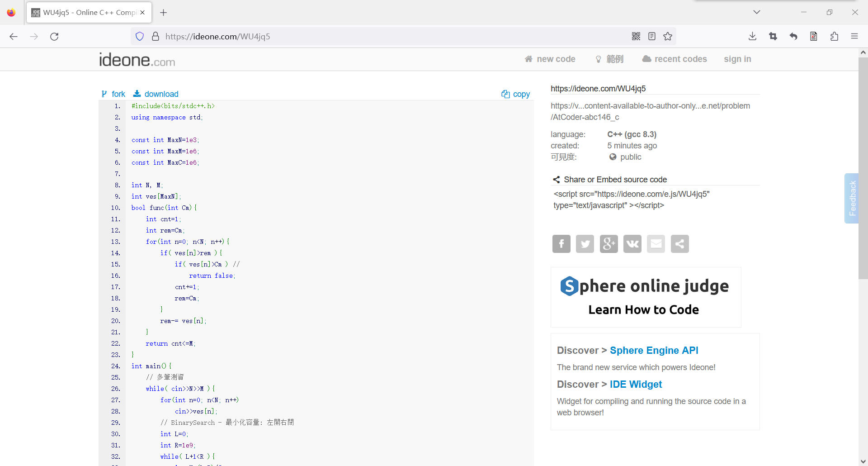Share on Facebook

click(x=561, y=244)
